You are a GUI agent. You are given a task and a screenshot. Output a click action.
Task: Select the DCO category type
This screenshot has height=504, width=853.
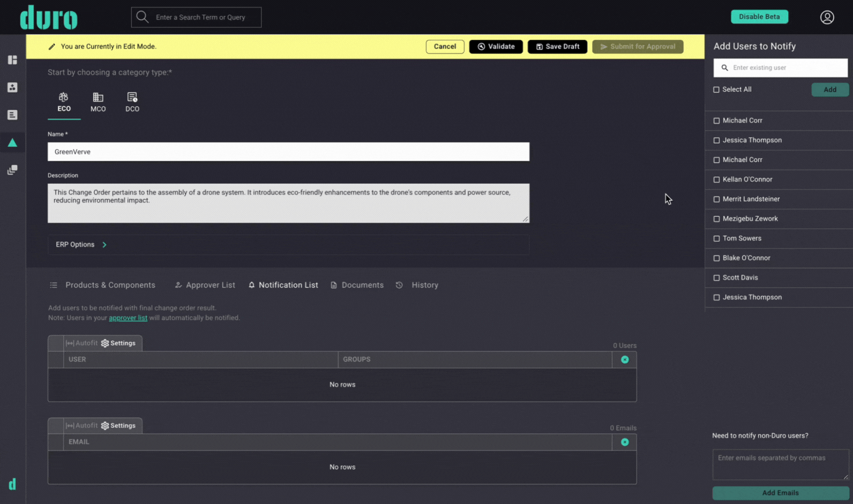pyautogui.click(x=132, y=102)
